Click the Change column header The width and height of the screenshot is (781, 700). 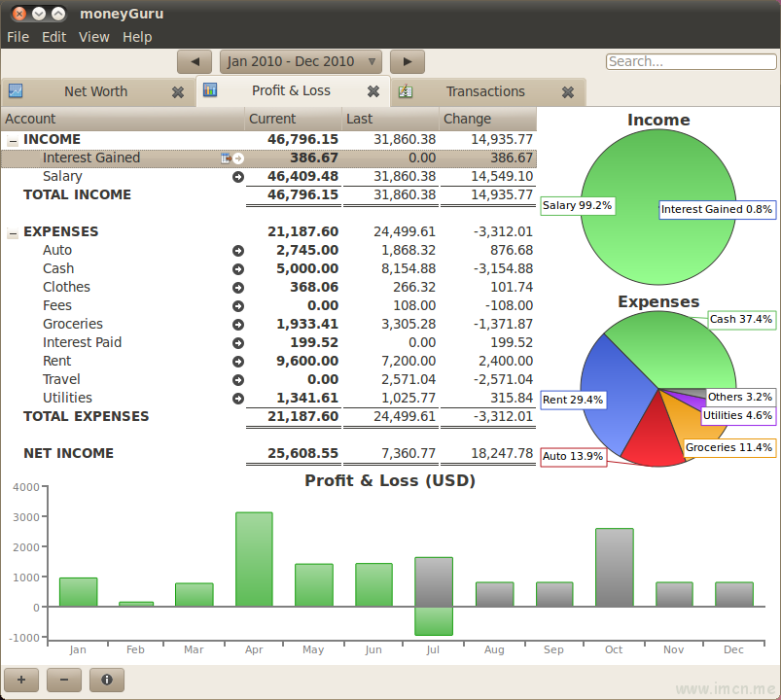[487, 119]
